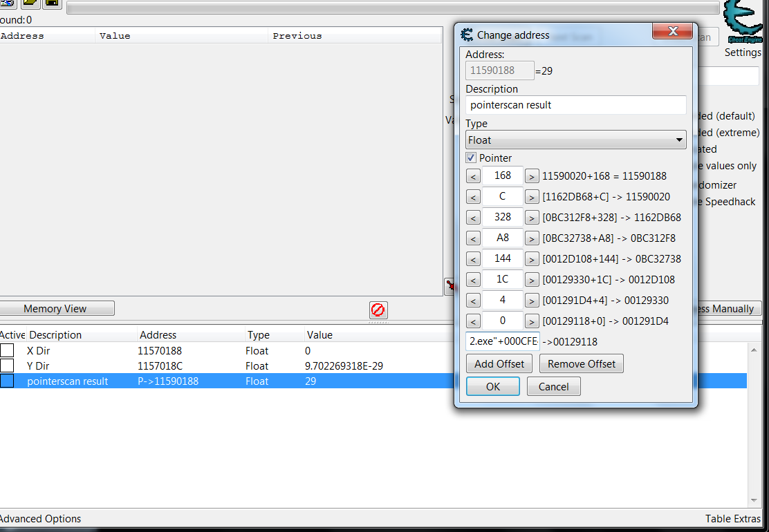Click the Value column header in the address list
Viewport: 769px width, 532px height.
(319, 335)
